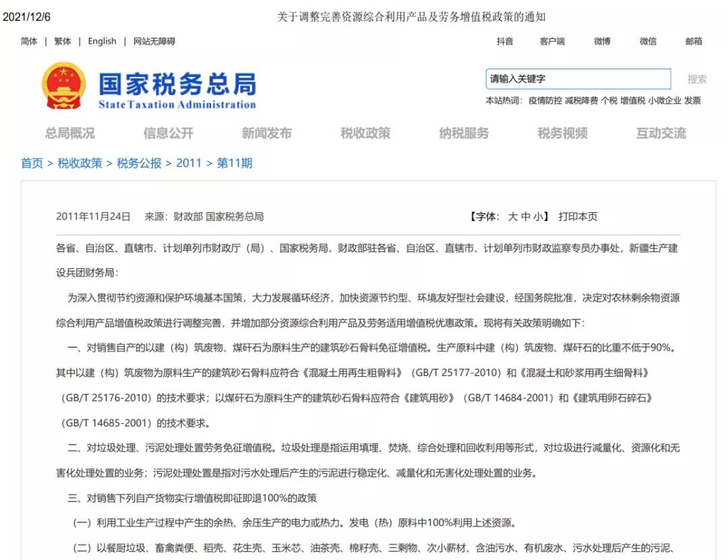This screenshot has width=728, height=560.
Task: Open the 微信 link
Action: click(x=648, y=41)
